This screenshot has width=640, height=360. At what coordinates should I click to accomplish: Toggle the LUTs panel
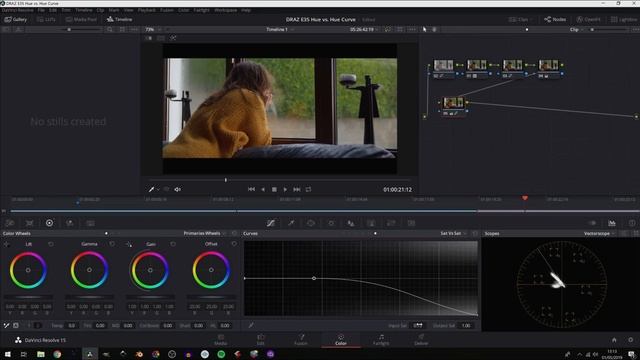[x=46, y=19]
